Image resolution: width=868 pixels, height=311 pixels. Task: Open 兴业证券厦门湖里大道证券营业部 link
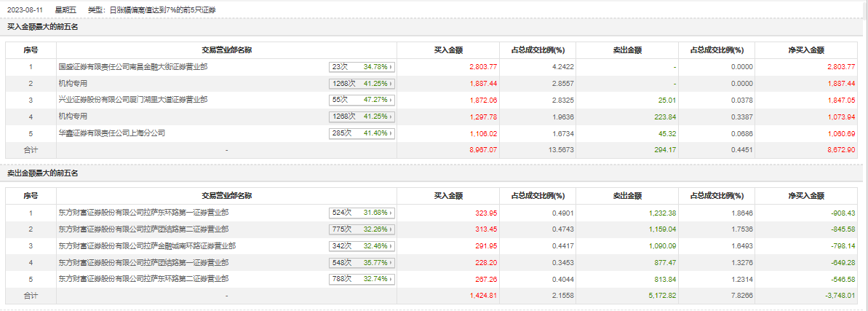(x=133, y=100)
